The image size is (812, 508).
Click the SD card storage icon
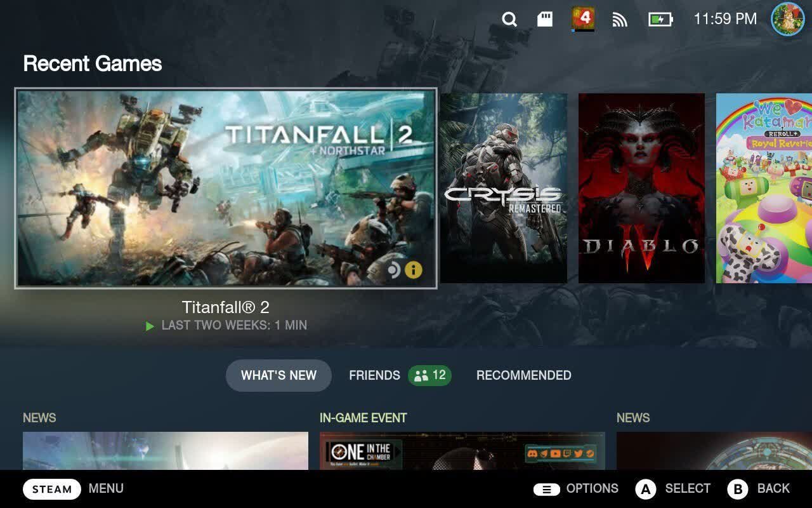[x=547, y=19]
